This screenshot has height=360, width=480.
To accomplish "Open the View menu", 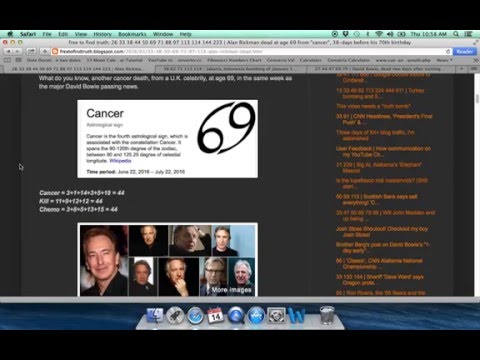I will (x=81, y=34).
